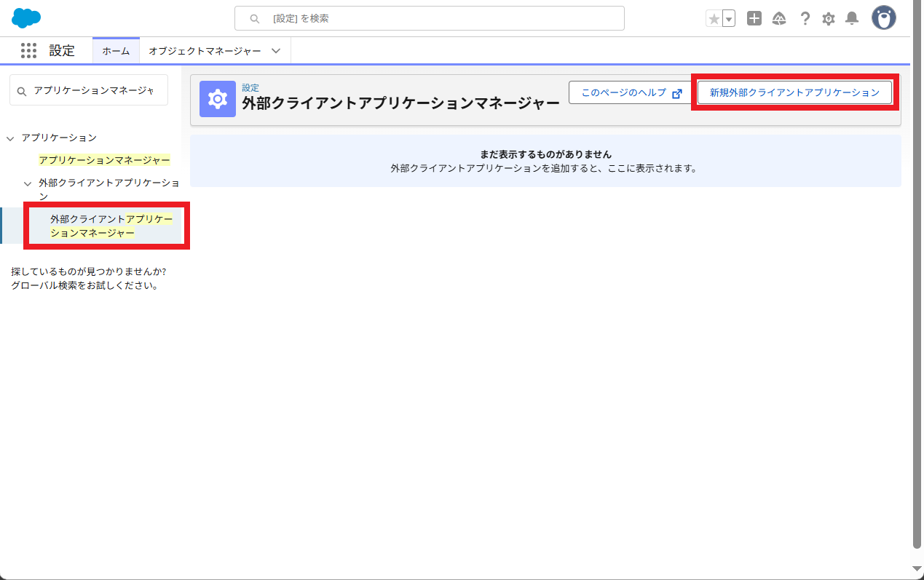
Task: Click the 新規外部クライアントアプリケーション button
Action: [794, 92]
